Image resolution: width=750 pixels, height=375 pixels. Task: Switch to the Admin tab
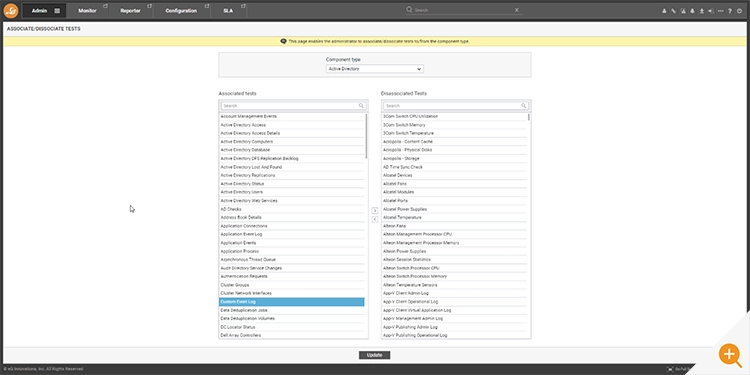40,11
